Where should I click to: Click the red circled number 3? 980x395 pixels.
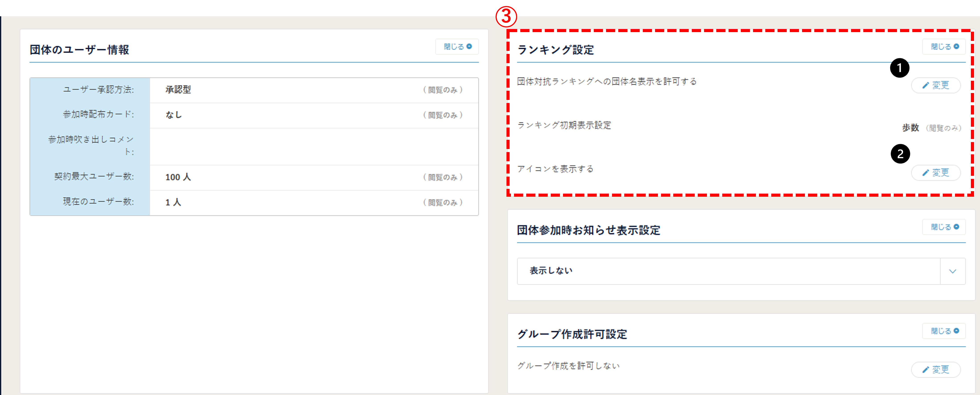coord(506,17)
